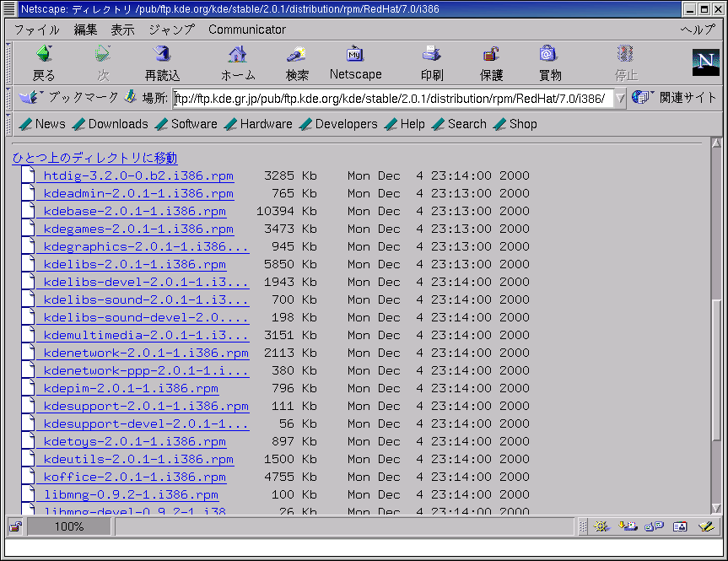Open the kdegraphics-2.0.1-1.i386... link
728x561 pixels.
point(146,246)
